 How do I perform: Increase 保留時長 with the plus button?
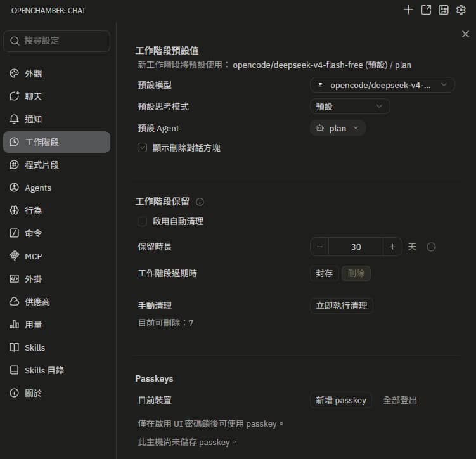[x=392, y=247]
